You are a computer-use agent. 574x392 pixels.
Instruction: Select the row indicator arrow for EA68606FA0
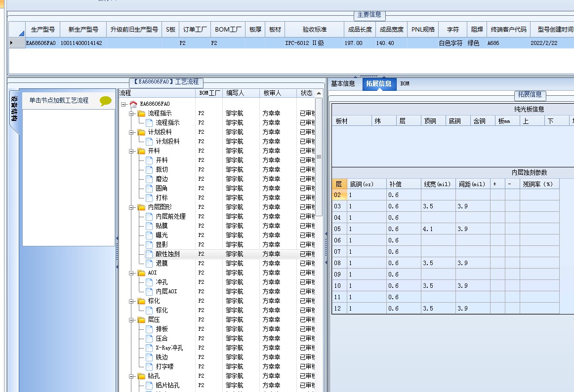coord(12,43)
